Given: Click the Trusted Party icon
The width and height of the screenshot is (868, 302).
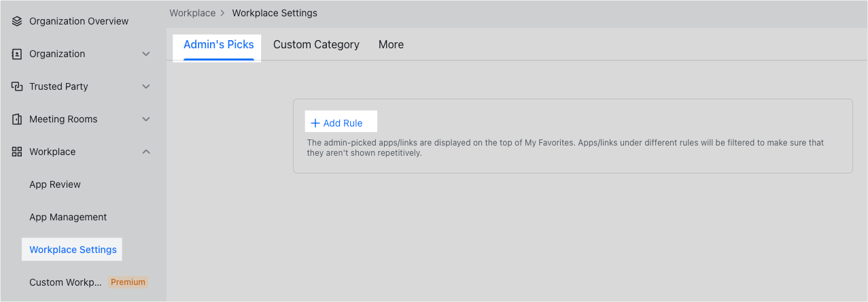Looking at the screenshot, I should point(17,86).
